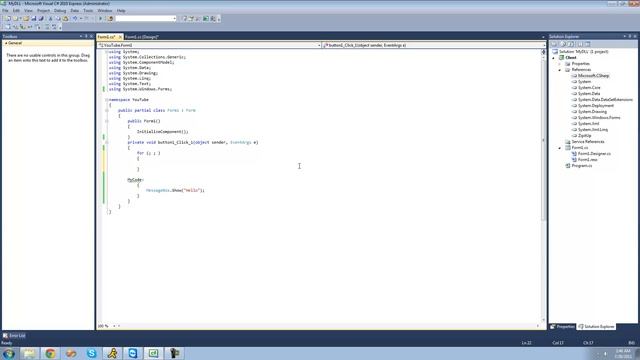Open the Windows Start menu
The height and width of the screenshot is (360, 640).
point(9,353)
